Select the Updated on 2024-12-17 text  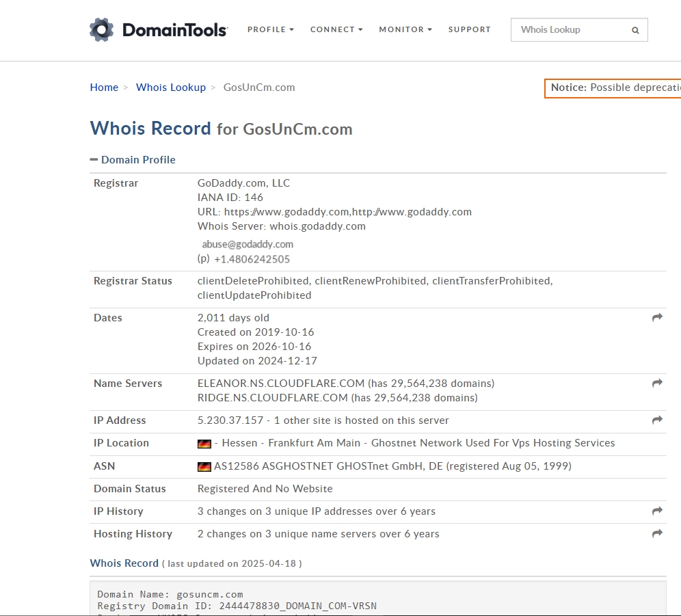pos(257,360)
